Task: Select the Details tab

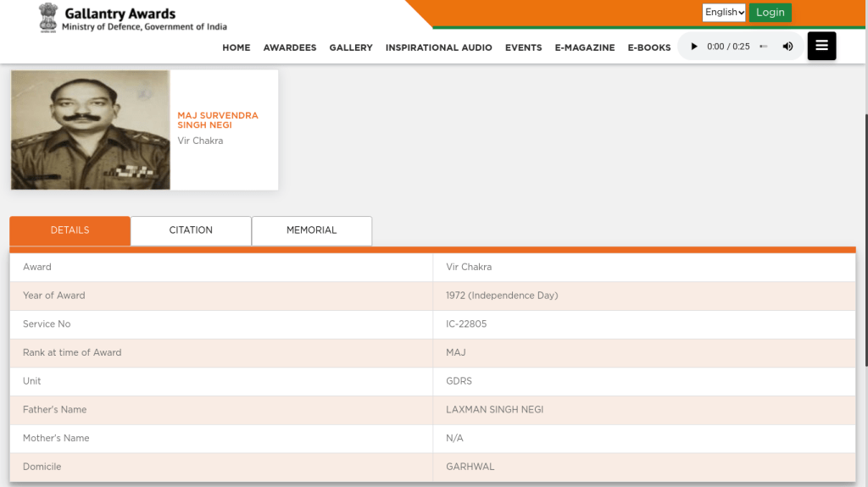Action: click(70, 230)
